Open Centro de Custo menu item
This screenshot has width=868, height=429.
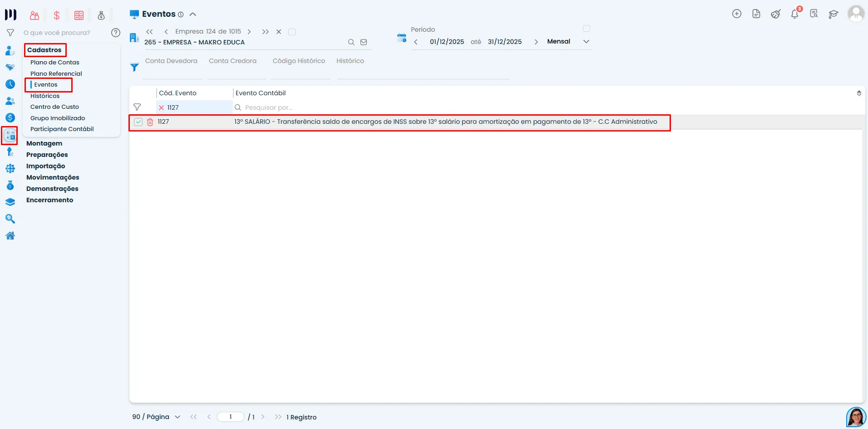point(54,107)
